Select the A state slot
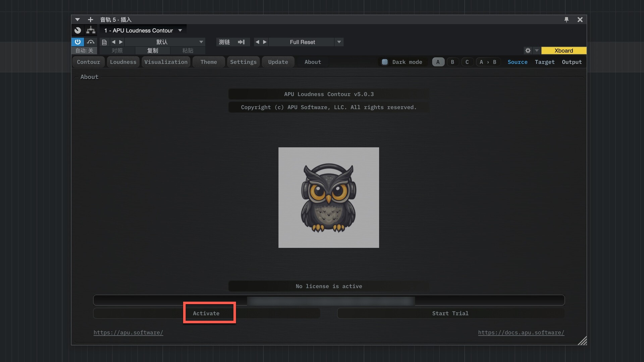The width and height of the screenshot is (644, 362). (438, 62)
